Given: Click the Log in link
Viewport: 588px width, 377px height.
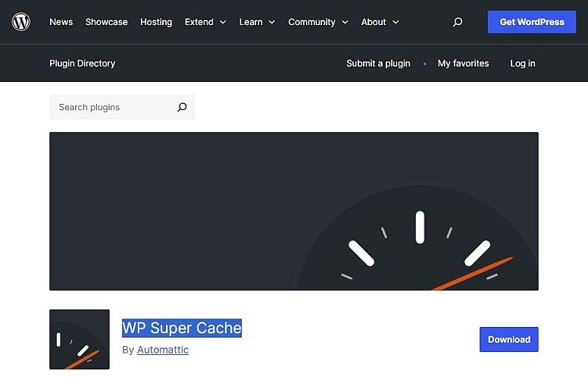Looking at the screenshot, I should [x=522, y=64].
